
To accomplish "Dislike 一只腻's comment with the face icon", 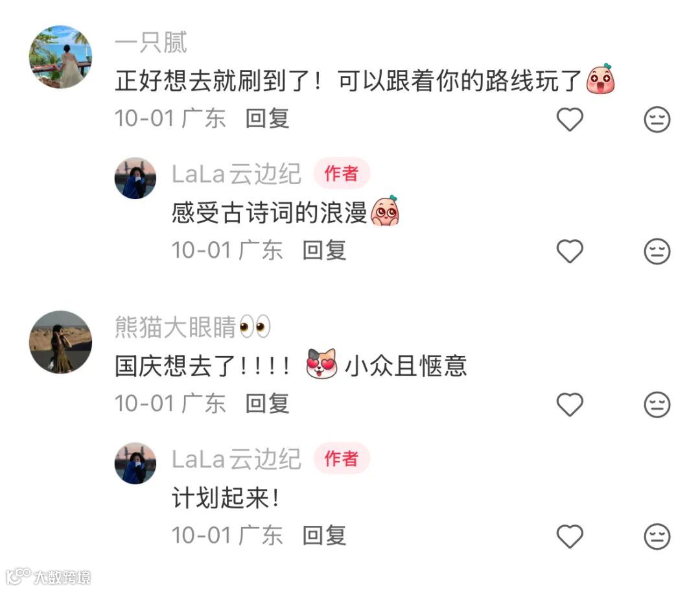I will tap(657, 119).
